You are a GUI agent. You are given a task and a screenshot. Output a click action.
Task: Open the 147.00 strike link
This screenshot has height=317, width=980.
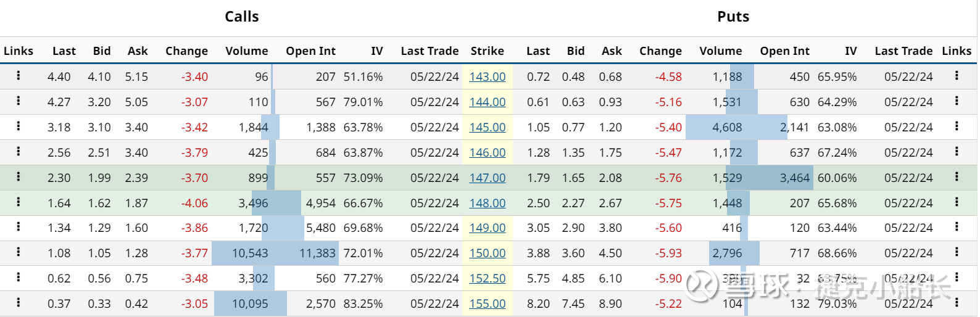coord(487,178)
